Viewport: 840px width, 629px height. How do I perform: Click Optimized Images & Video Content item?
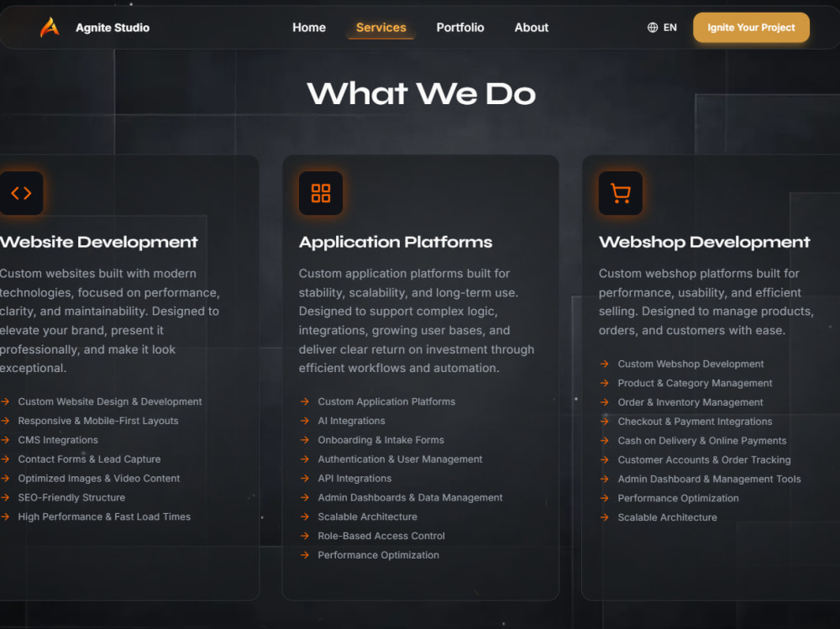click(x=99, y=479)
